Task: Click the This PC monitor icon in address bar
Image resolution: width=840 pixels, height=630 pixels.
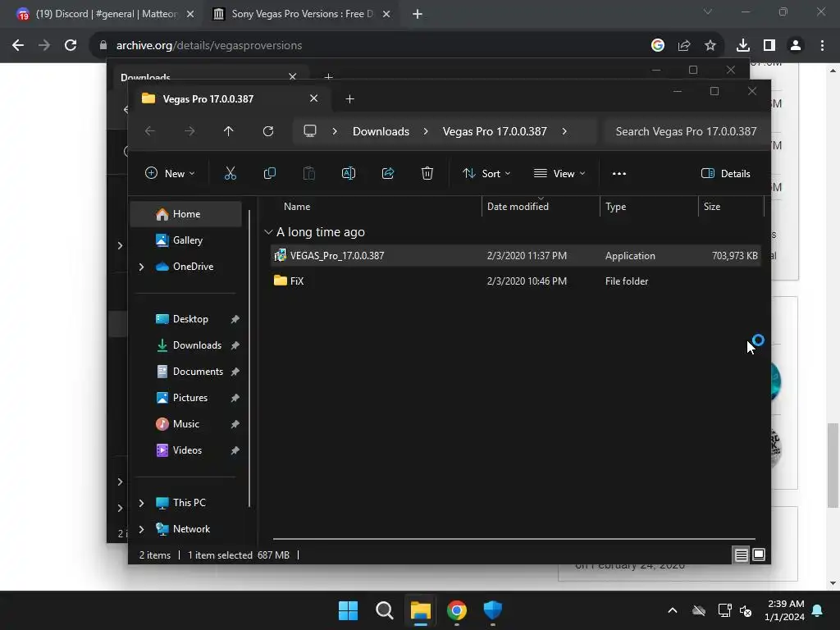Action: point(309,131)
